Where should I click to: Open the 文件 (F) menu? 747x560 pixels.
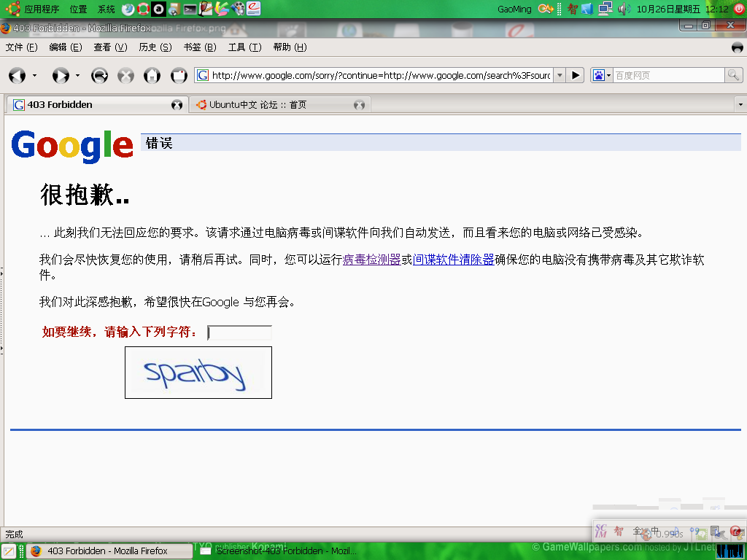[21, 47]
